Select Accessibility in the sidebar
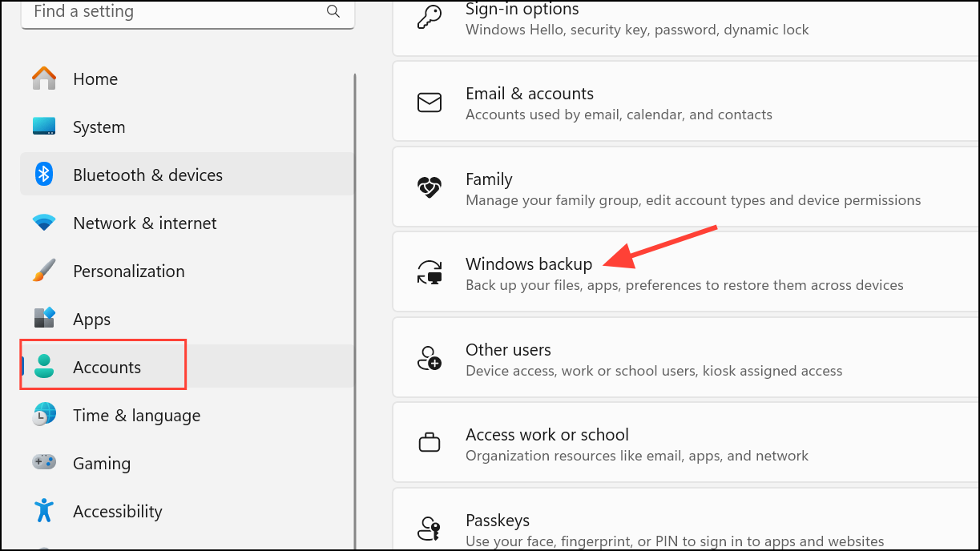980x551 pixels. [118, 511]
